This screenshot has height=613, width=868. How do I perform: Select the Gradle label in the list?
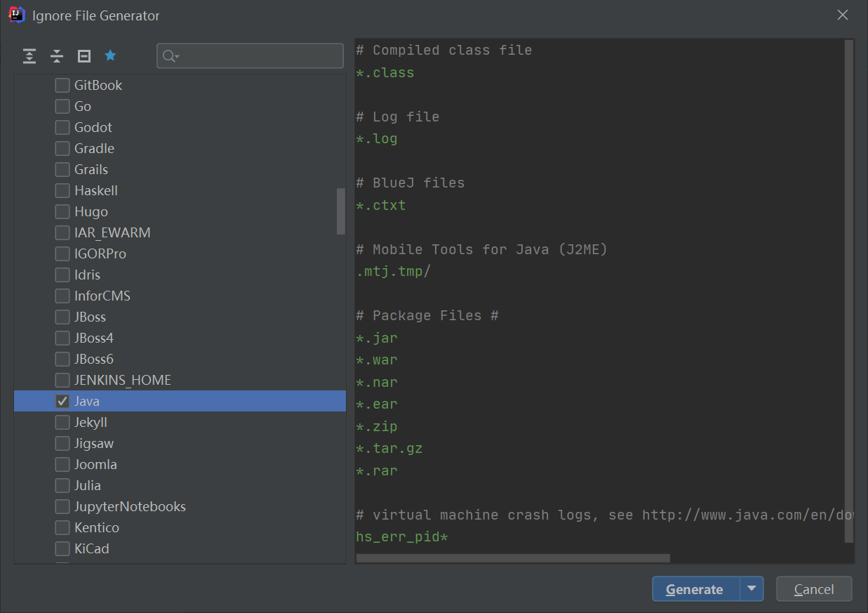[x=94, y=148]
